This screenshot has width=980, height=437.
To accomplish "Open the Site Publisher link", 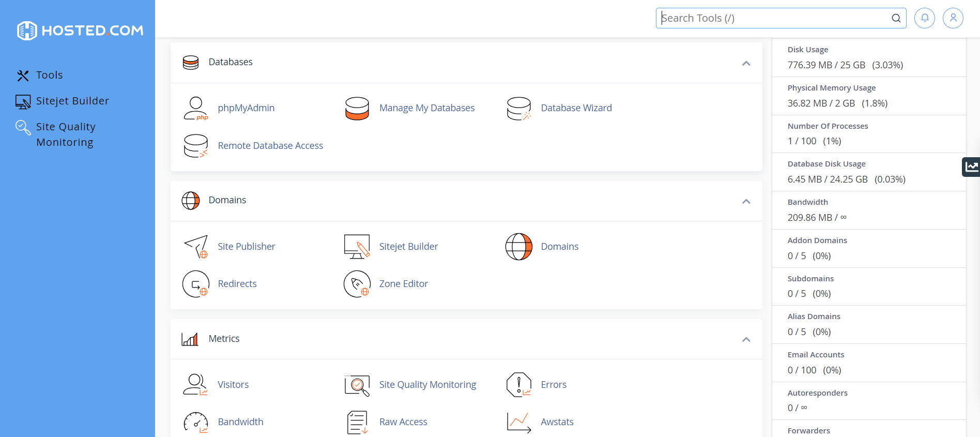I will click(x=247, y=247).
